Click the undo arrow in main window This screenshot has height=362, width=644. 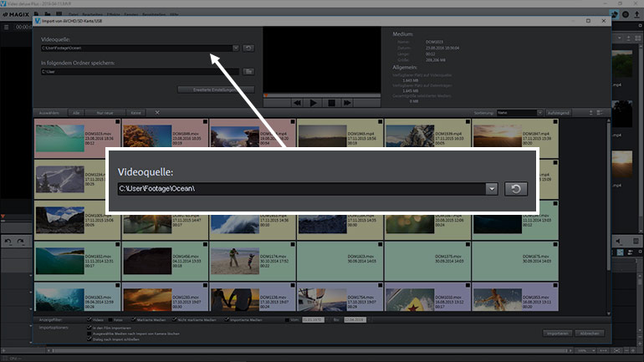8,242
